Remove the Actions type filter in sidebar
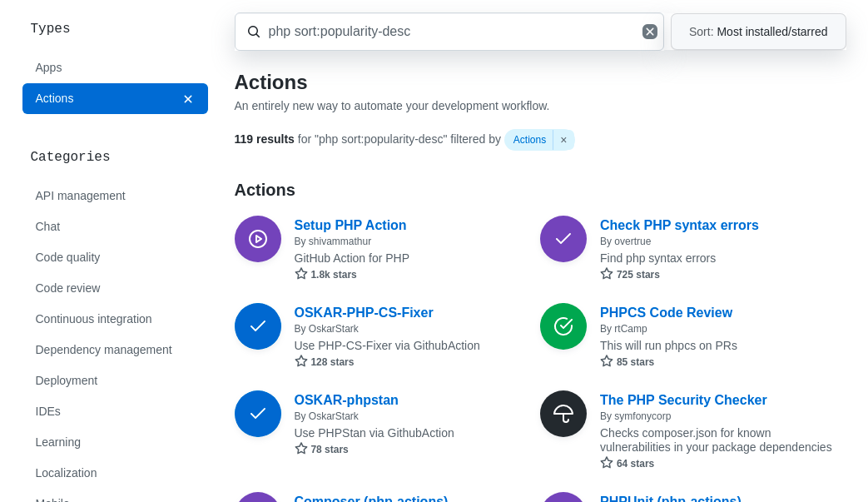The height and width of the screenshot is (502, 868). (188, 99)
